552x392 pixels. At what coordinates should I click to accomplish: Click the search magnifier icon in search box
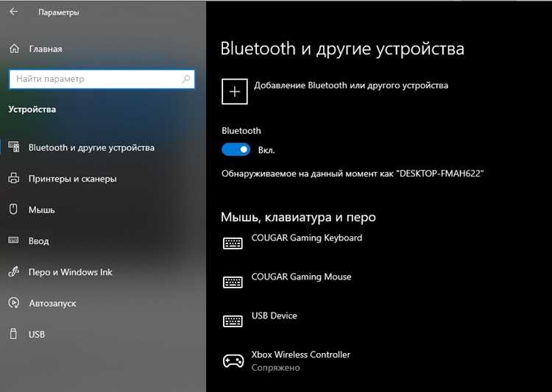(184, 79)
